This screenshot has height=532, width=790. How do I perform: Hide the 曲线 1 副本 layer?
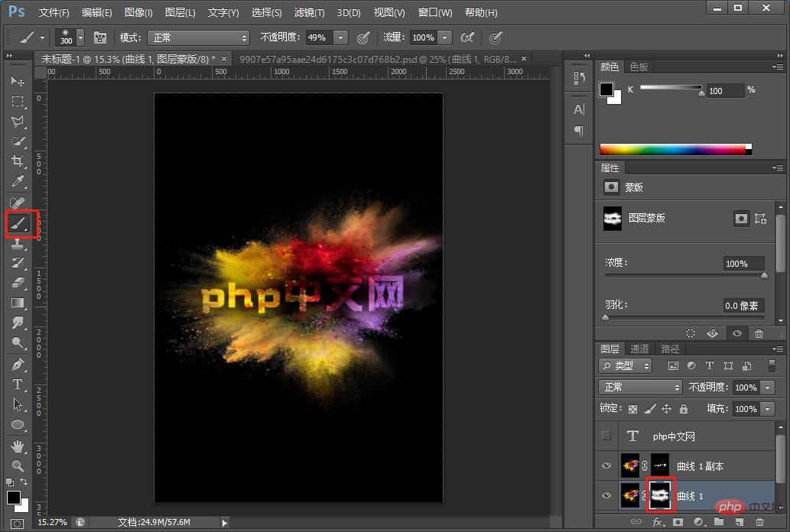(606, 465)
